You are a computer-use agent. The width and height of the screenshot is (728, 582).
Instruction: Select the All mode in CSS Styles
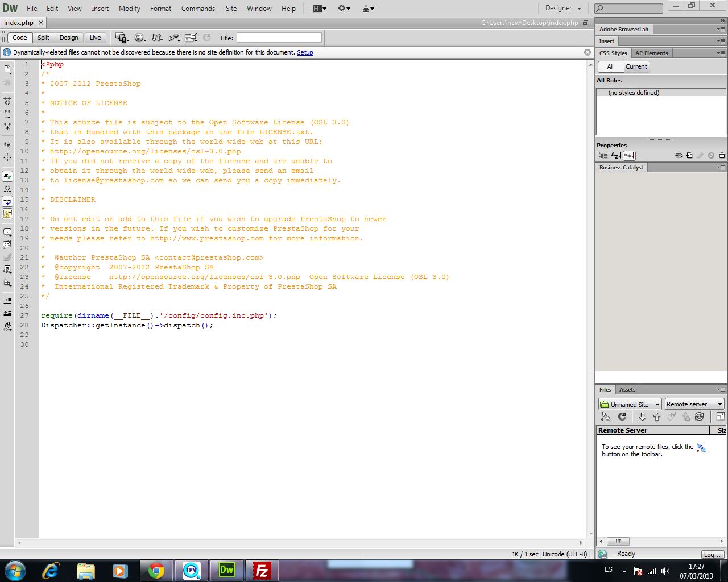[x=610, y=66]
